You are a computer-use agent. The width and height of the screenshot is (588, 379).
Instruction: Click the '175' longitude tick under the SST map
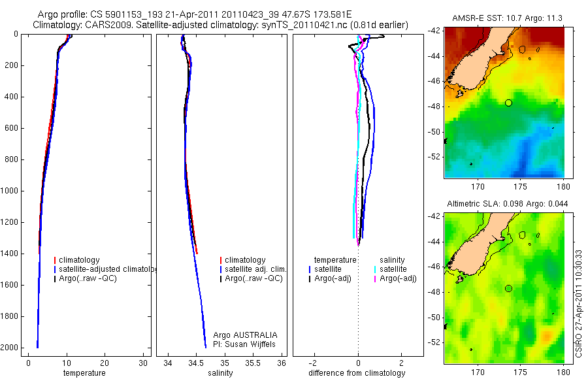tap(521, 186)
